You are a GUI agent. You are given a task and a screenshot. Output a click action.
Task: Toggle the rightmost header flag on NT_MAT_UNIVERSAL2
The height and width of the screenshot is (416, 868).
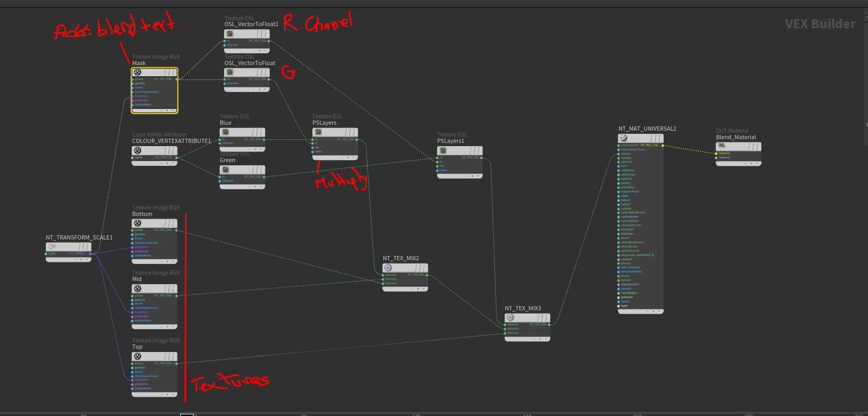click(x=660, y=138)
